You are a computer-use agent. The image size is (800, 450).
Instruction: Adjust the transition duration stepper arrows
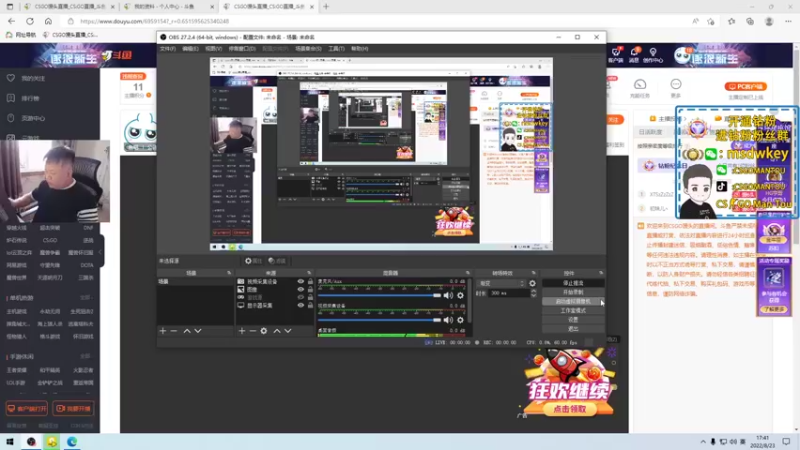533,293
